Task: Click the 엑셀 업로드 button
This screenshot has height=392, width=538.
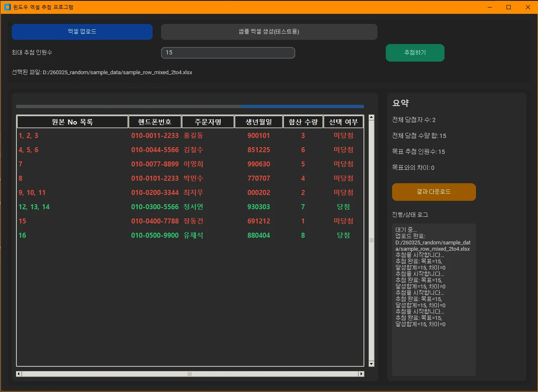Action: point(82,32)
